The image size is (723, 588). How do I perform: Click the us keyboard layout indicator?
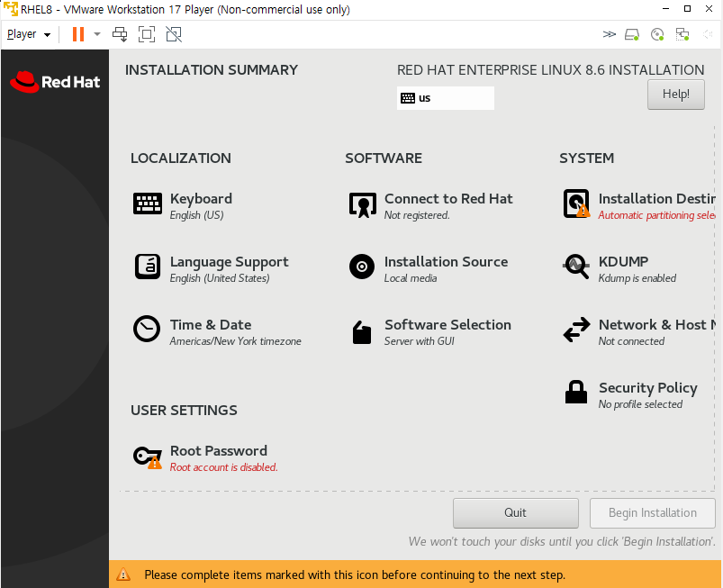click(x=446, y=98)
